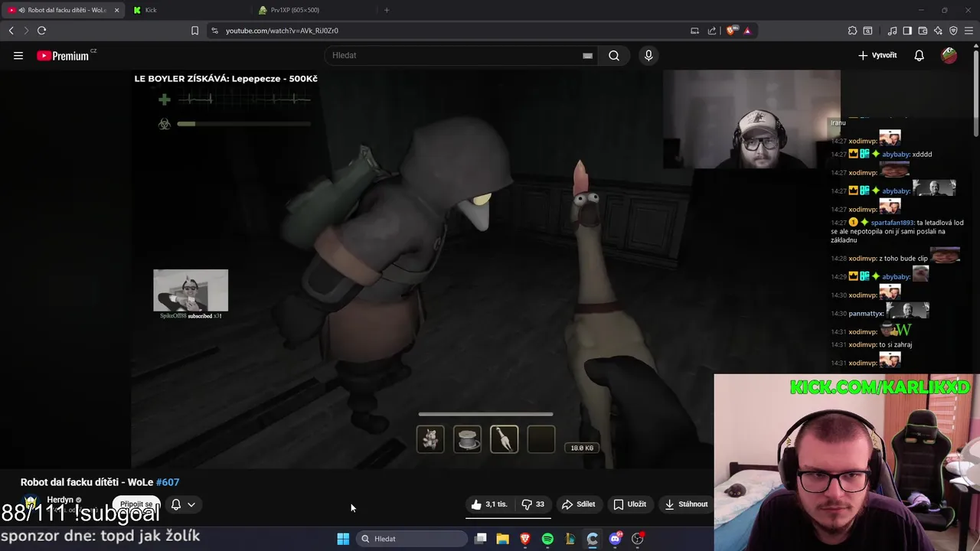The height and width of the screenshot is (551, 980).
Task: Click the Připojit se join button
Action: [x=136, y=504]
